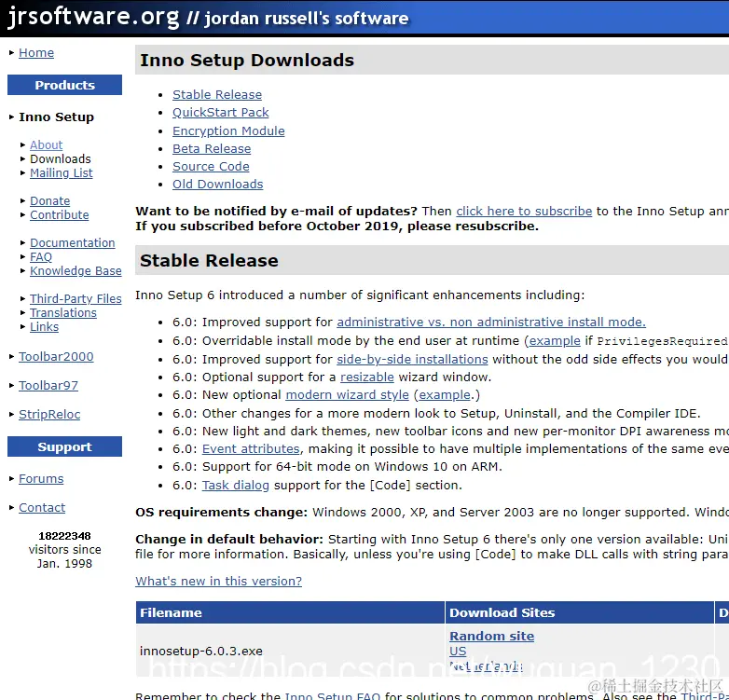Image resolution: width=729 pixels, height=700 pixels.
Task: Select Downloads in the sidebar
Action: 61,159
